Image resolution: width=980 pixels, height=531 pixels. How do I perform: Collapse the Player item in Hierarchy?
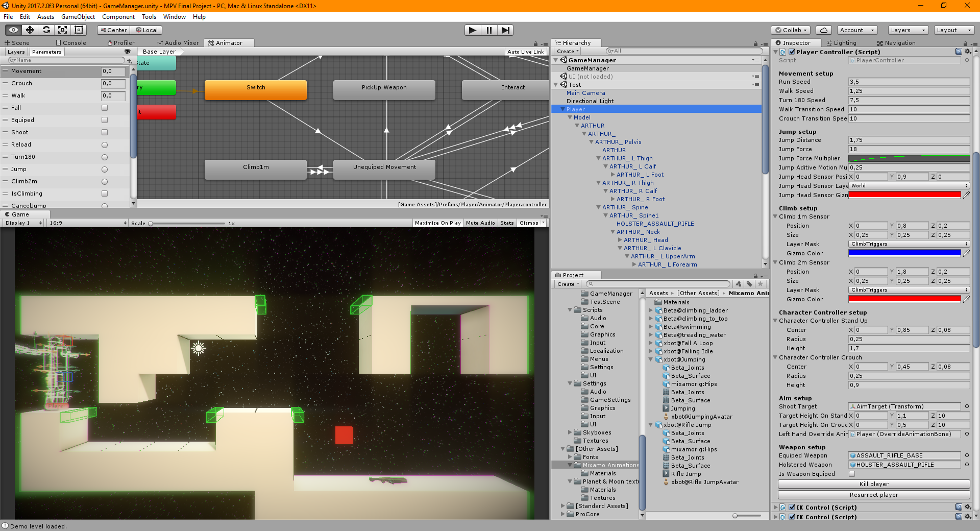pos(562,109)
